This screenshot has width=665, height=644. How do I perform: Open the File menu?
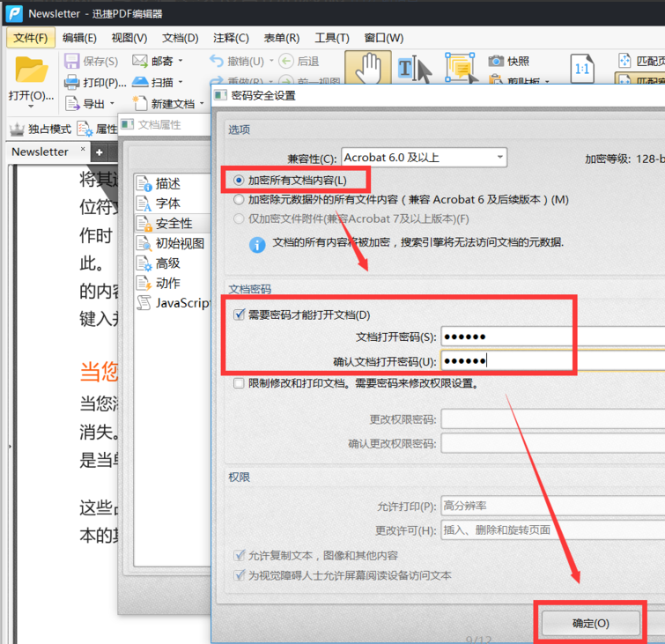point(31,38)
